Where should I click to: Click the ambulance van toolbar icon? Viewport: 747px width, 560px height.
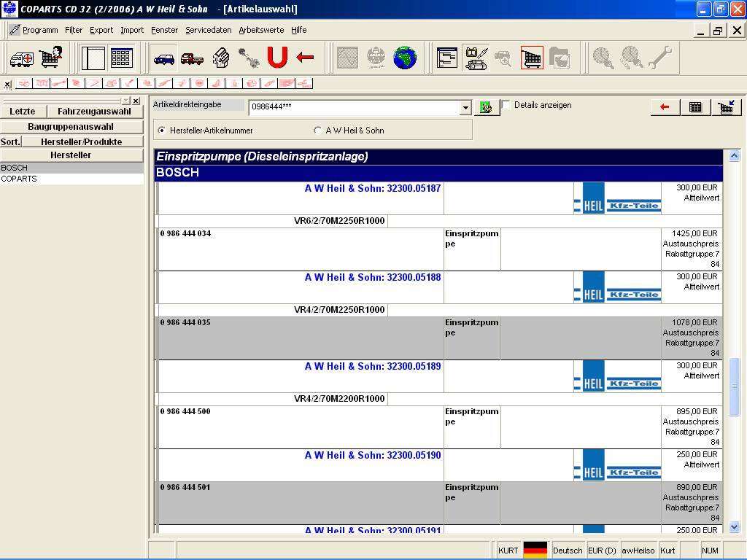[x=21, y=58]
